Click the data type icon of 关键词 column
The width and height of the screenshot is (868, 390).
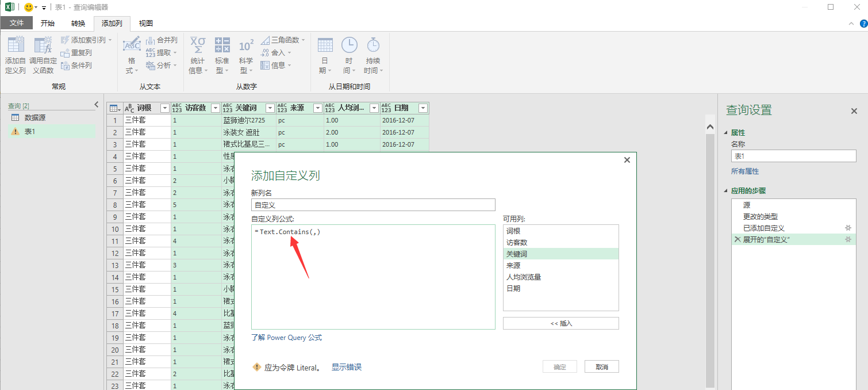point(228,108)
